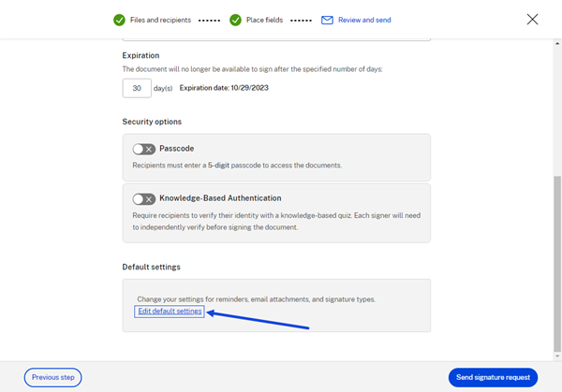Click Send signature request
The image size is (562, 392).
pos(493,377)
